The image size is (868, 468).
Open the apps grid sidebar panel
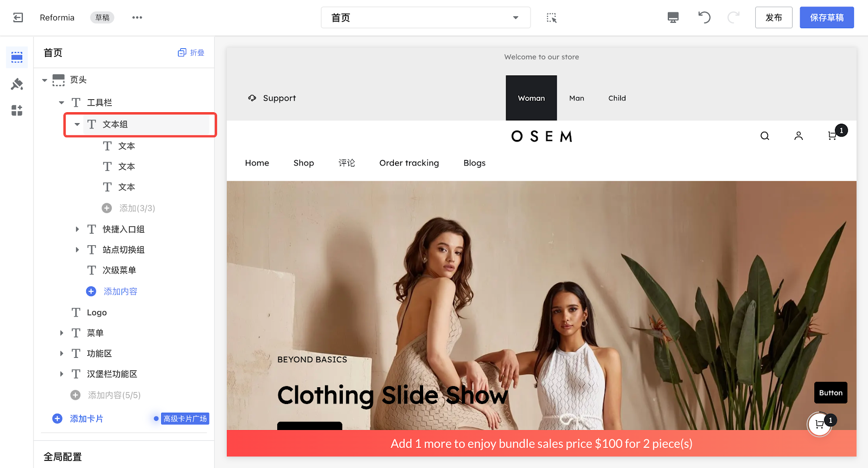[17, 111]
